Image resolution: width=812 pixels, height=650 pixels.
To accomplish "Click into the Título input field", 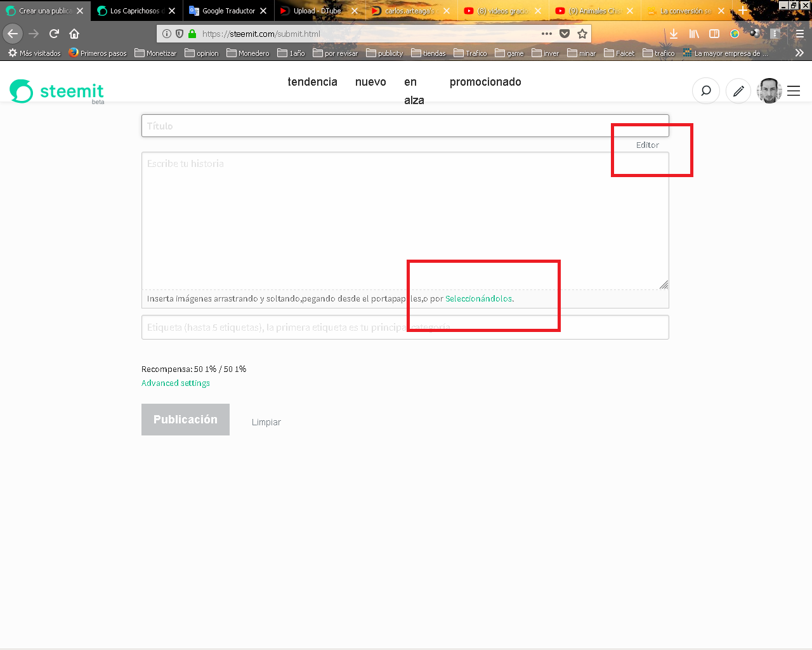I will [x=405, y=126].
